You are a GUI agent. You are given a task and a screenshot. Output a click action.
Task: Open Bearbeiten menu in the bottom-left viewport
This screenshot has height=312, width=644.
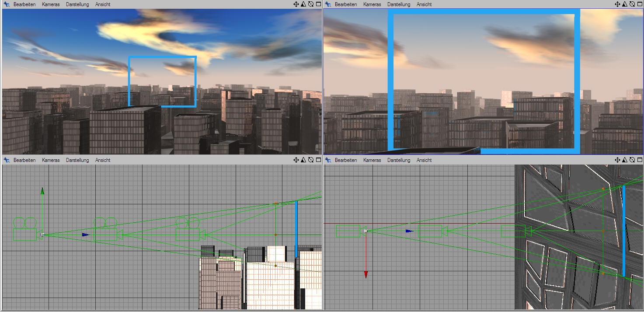pyautogui.click(x=24, y=160)
